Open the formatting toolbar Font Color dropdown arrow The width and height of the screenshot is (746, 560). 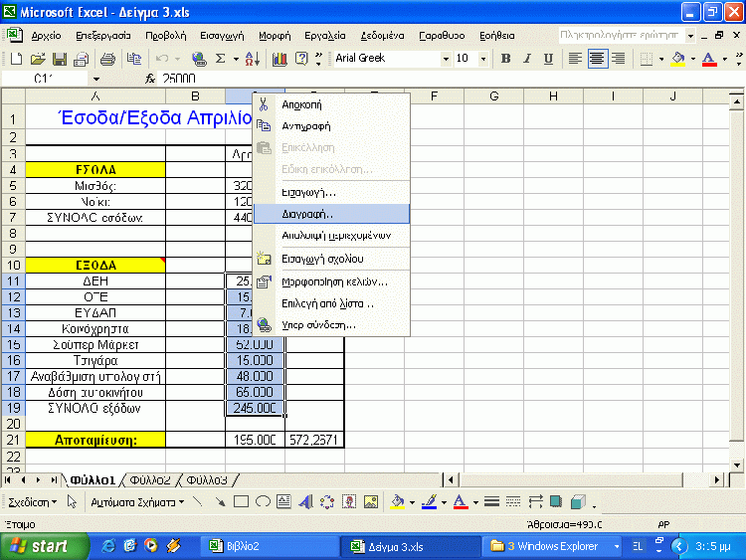click(724, 59)
